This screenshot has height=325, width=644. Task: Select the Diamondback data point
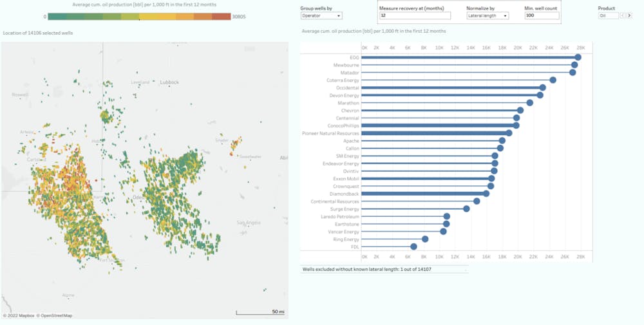486,194
